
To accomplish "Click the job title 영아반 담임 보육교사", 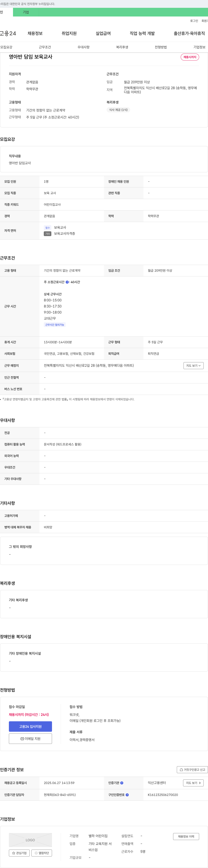I will [31, 57].
